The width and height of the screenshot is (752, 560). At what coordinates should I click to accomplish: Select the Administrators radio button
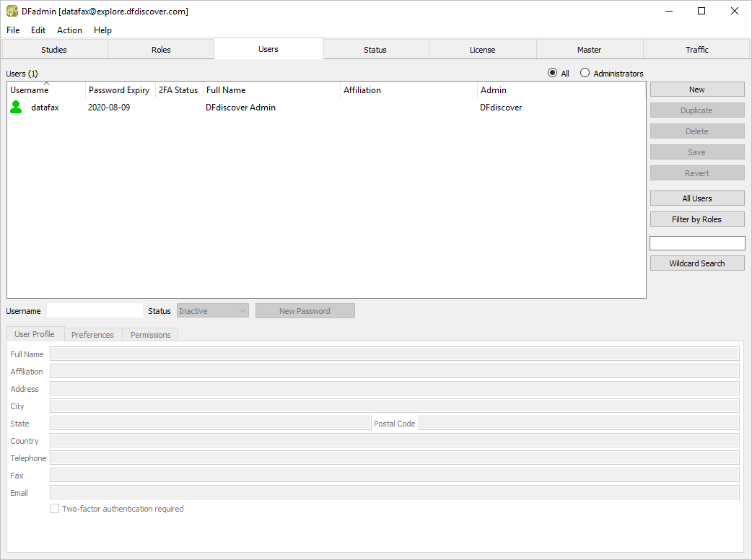(x=585, y=73)
